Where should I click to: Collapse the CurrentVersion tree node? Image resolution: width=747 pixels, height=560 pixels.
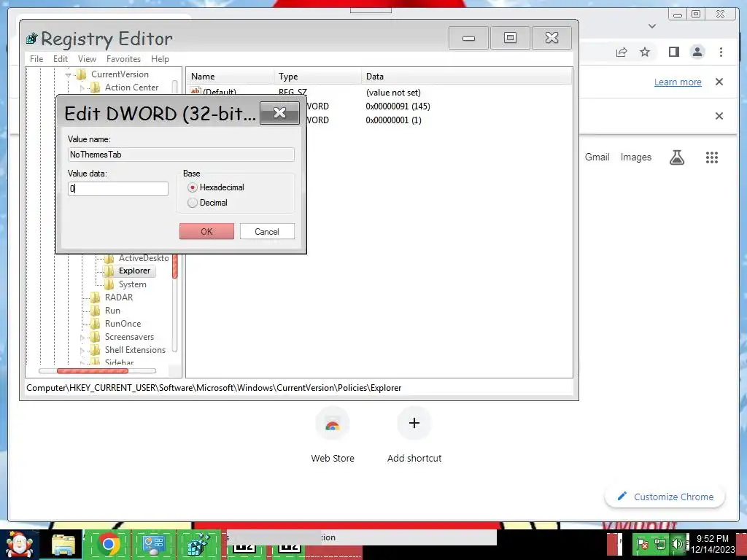pos(68,75)
